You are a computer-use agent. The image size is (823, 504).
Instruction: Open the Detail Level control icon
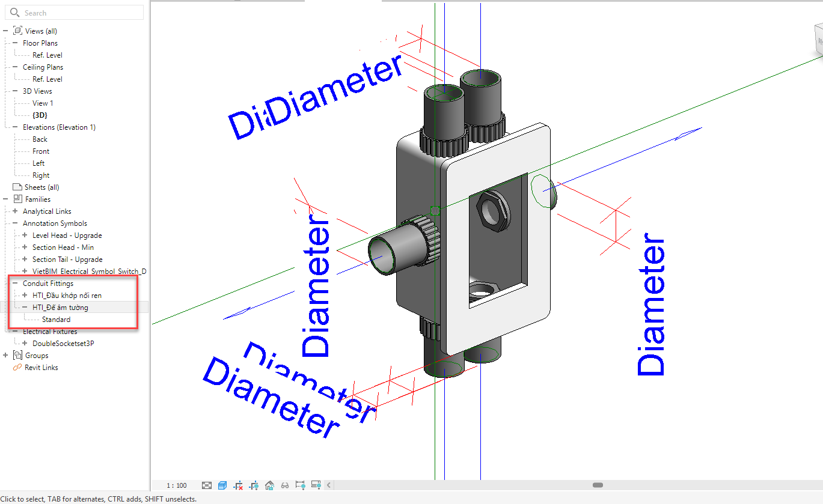[207, 485]
